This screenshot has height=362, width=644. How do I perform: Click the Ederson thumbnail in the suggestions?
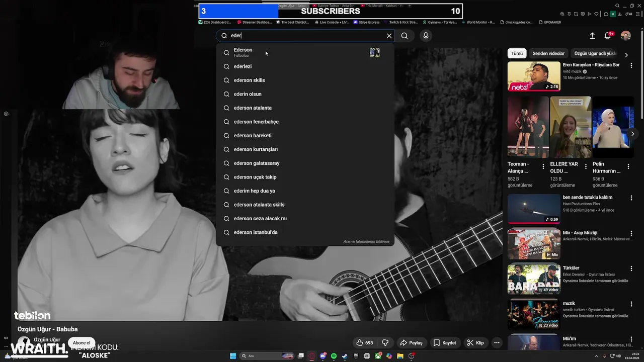[x=375, y=52]
